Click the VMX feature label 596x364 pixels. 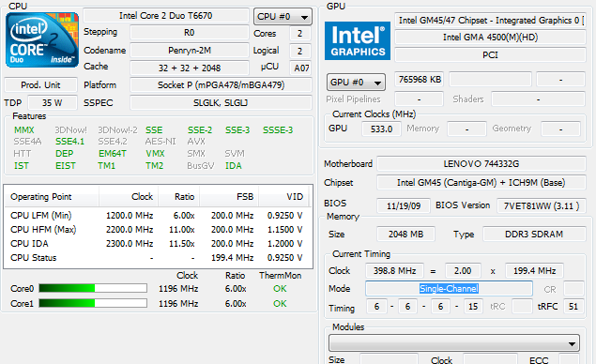(x=155, y=154)
